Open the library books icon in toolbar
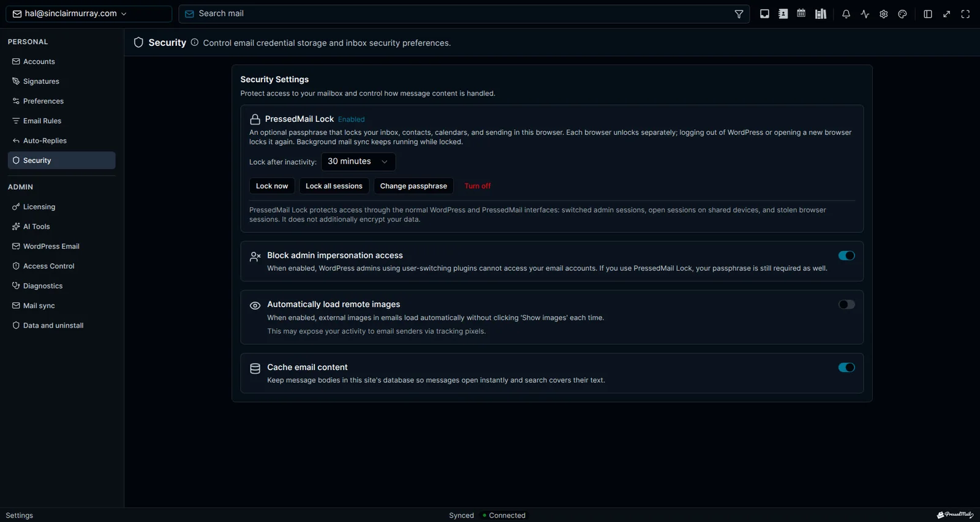Screen dimensions: 980x522 (821, 13)
